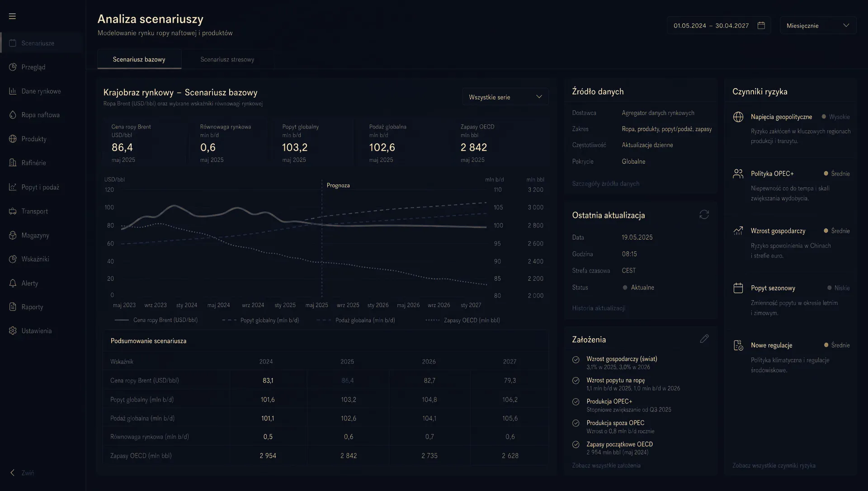Refresh the Ostatnia aktualizacja panel
Image resolution: width=868 pixels, height=491 pixels.
click(704, 214)
